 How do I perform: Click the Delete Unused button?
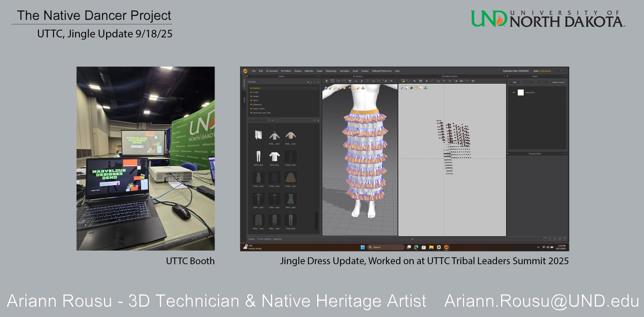click(558, 82)
